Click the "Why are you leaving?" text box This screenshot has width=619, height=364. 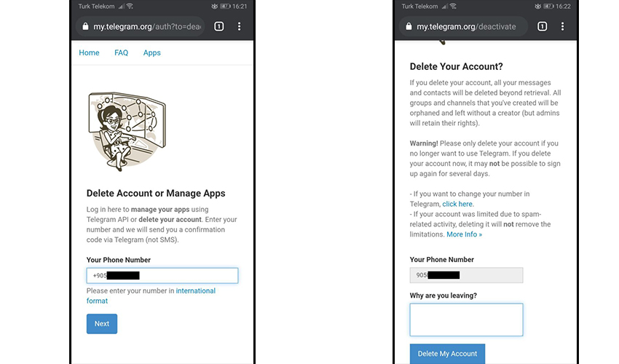pos(466,320)
